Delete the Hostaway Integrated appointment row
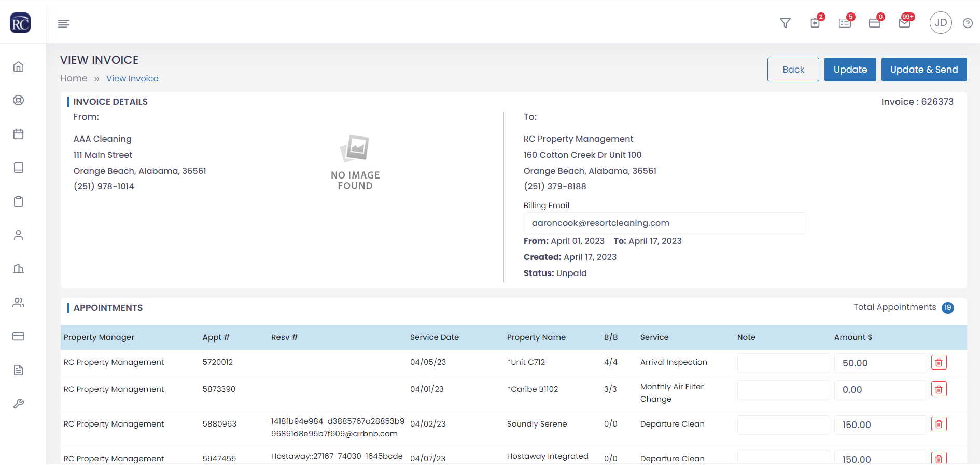Viewport: 980px width, 465px height. pyautogui.click(x=939, y=459)
